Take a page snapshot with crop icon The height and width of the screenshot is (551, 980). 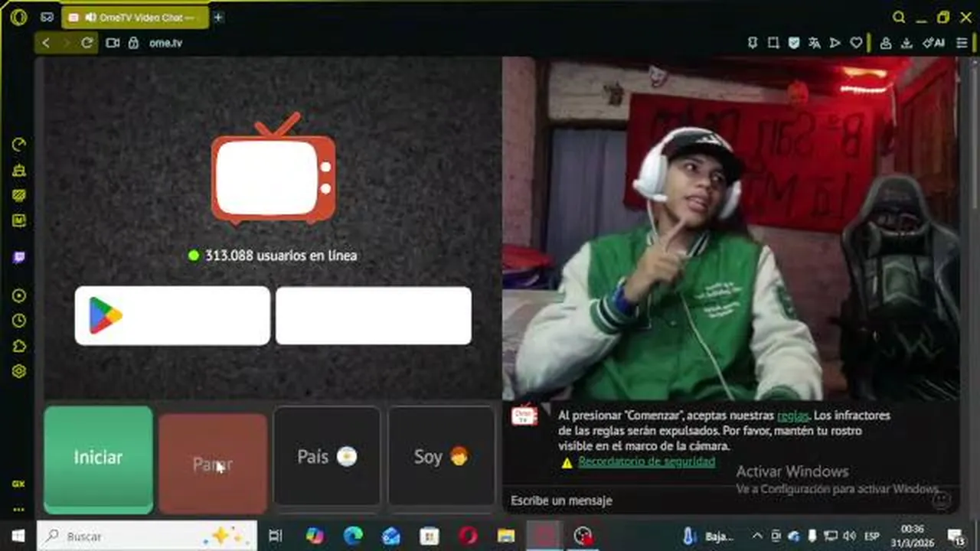coord(773,43)
